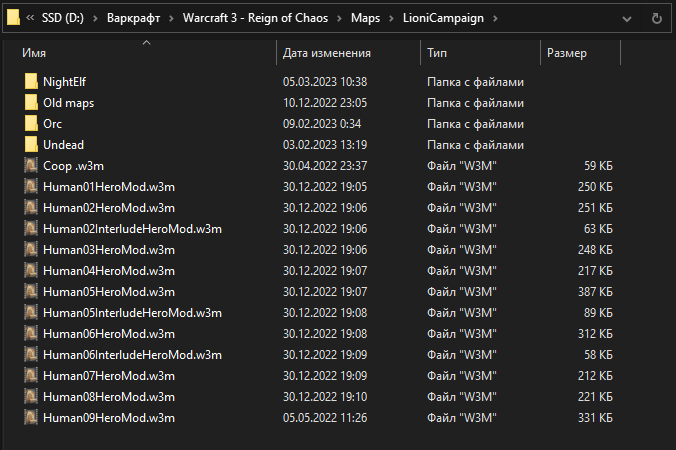Select the Orc folder icon
Screen dimensions: 676x450
click(31, 124)
